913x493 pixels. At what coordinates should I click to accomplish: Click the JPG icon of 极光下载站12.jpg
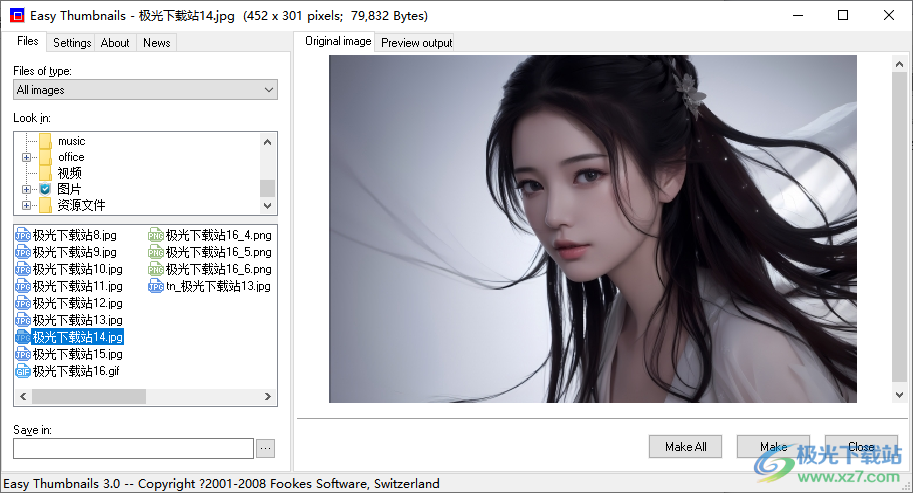(x=23, y=303)
